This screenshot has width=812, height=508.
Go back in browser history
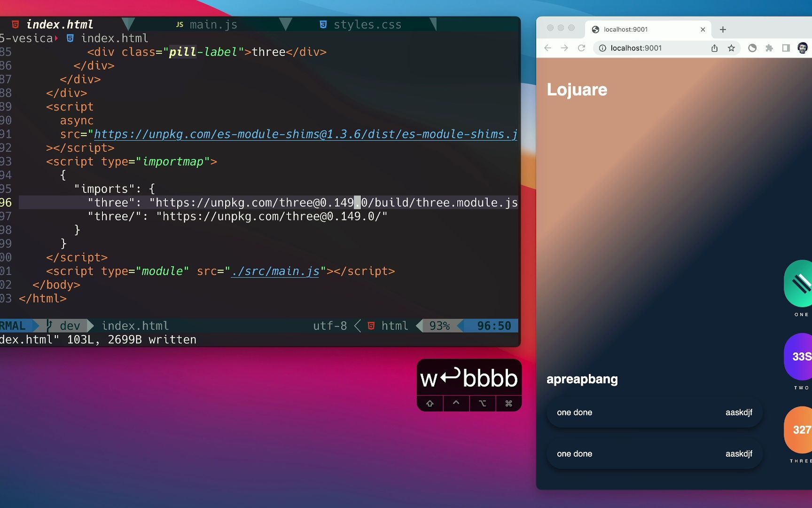point(547,48)
